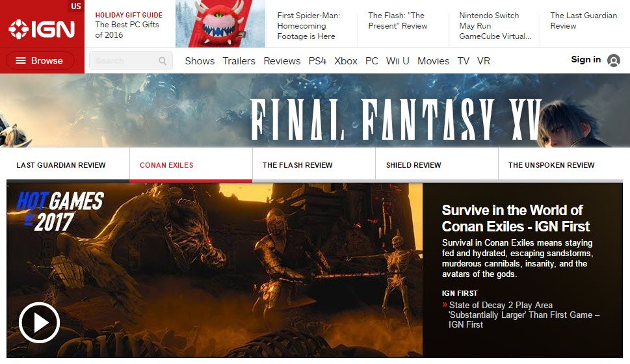630x364 pixels.
Task: Go to the VR section
Action: (x=484, y=61)
